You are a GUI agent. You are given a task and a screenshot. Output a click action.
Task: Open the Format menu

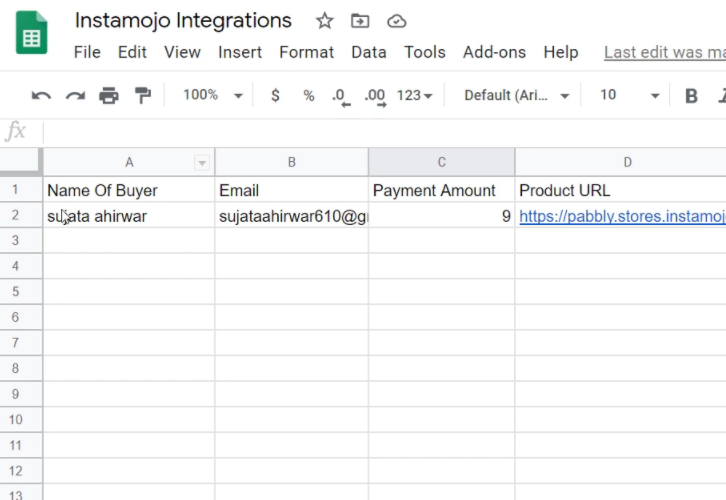[x=307, y=52]
